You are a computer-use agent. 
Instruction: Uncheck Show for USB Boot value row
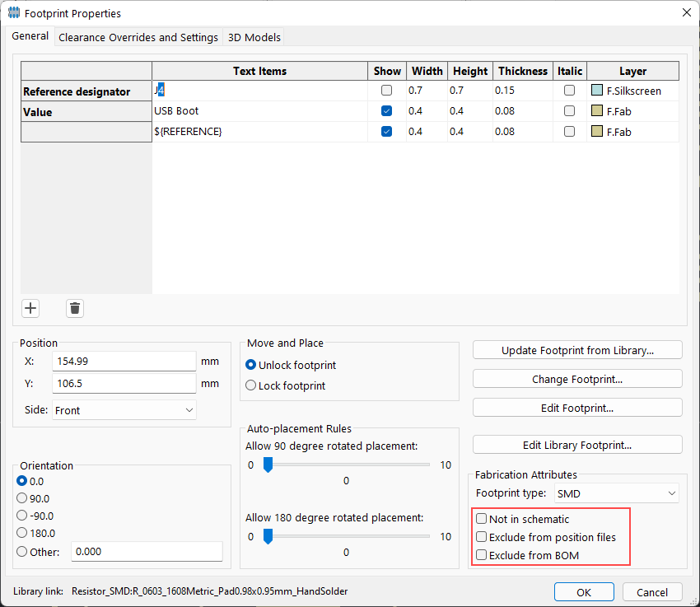(386, 110)
